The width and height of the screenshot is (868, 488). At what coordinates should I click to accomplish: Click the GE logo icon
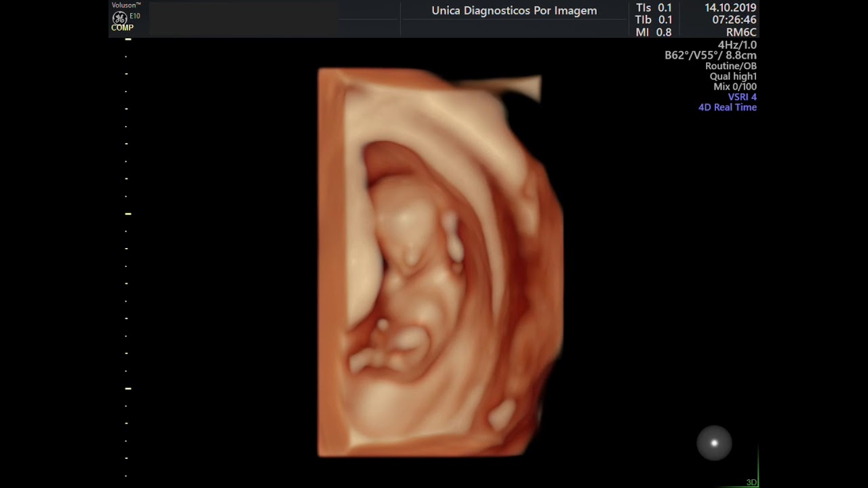119,18
